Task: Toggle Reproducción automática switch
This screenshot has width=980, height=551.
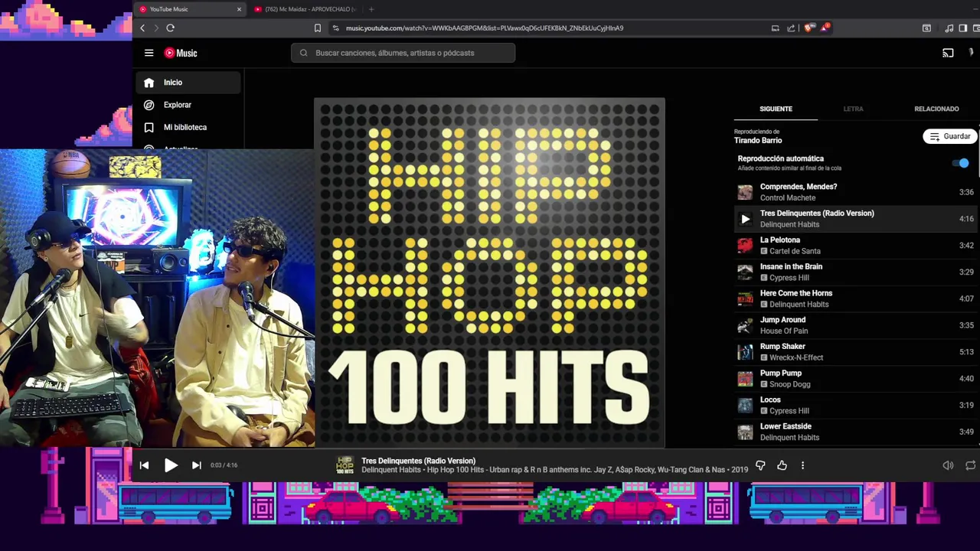Action: (960, 163)
